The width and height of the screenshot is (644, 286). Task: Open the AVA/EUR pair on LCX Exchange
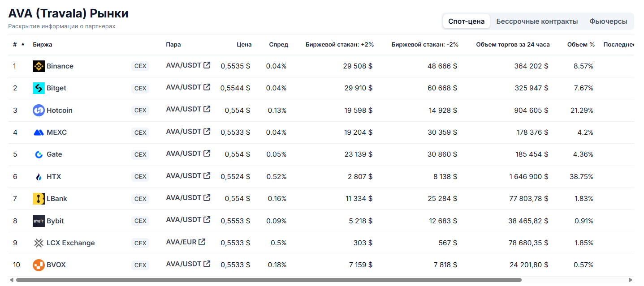pyautogui.click(x=181, y=242)
